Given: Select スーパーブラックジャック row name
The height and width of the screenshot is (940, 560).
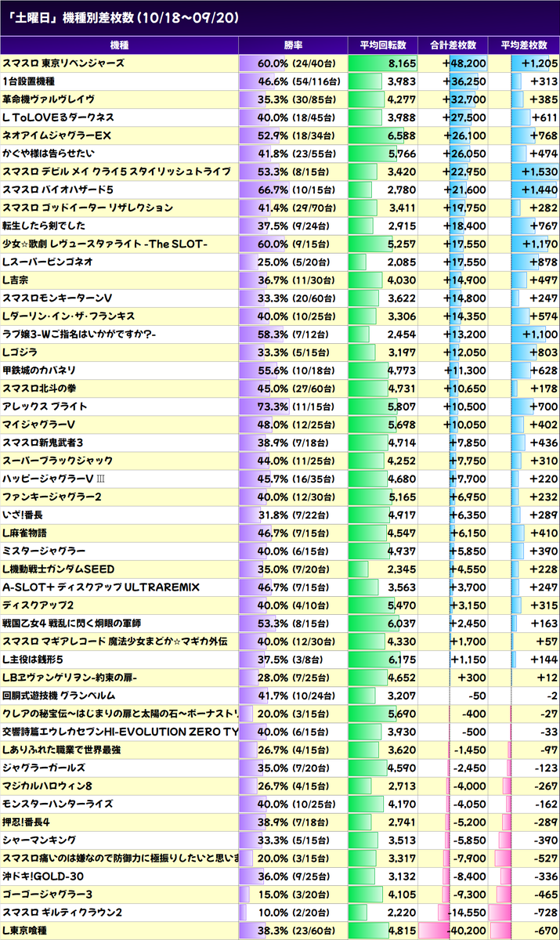Looking at the screenshot, I should (x=58, y=461).
